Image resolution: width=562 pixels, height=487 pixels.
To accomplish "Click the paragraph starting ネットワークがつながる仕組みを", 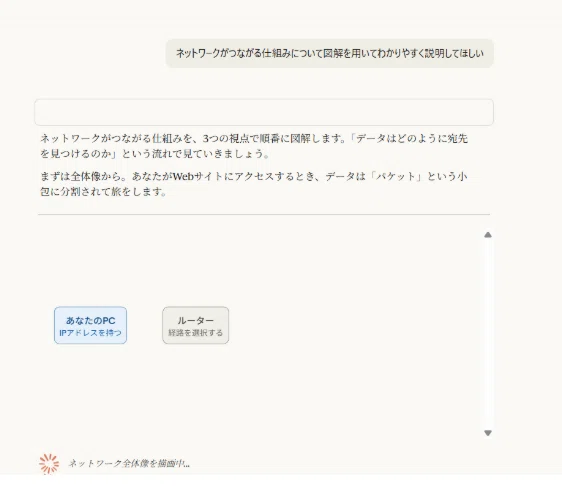I will tap(254, 146).
